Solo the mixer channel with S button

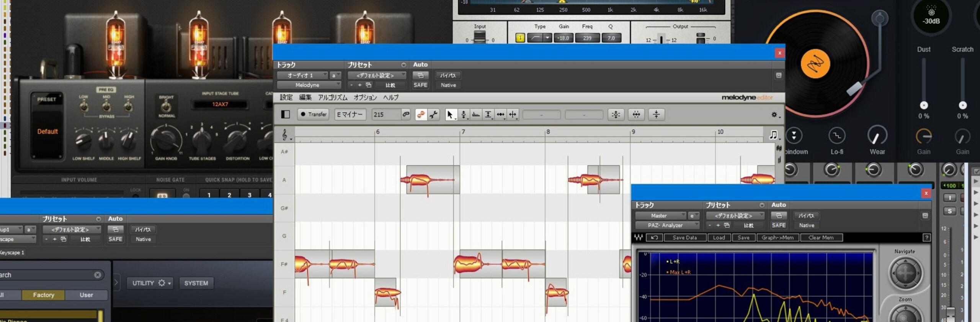[949, 211]
